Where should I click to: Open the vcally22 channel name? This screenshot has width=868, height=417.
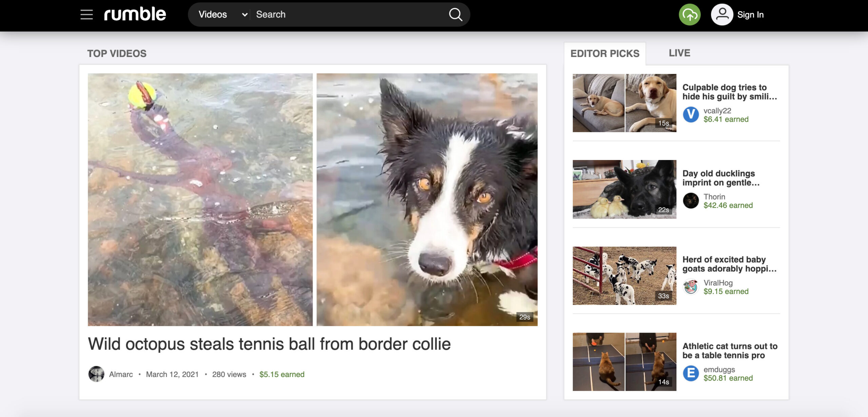click(717, 111)
